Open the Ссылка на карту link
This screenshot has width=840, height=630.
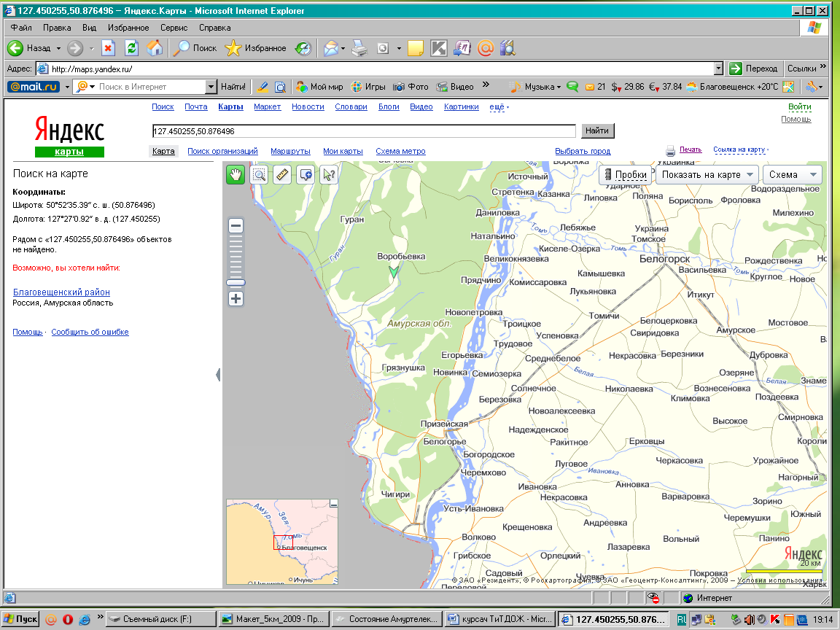739,149
